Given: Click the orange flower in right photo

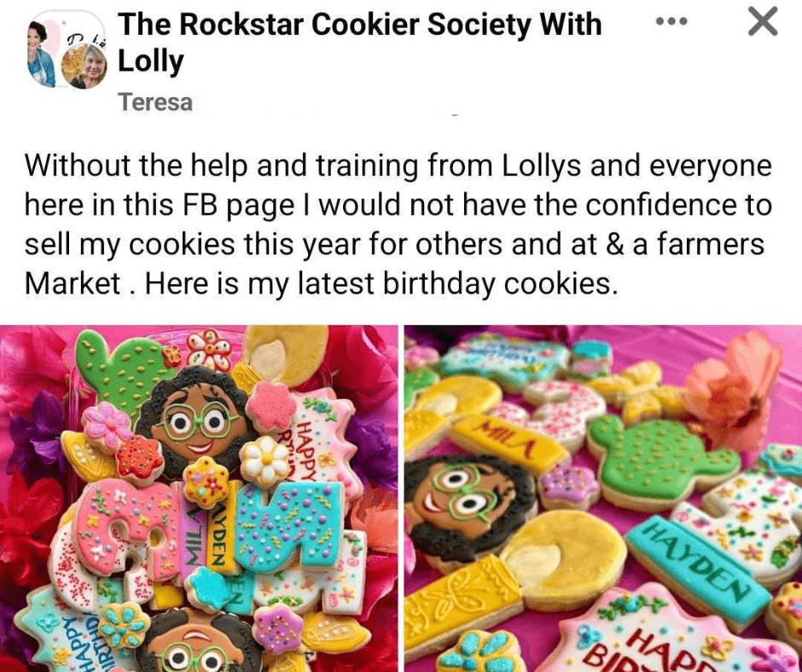Looking at the screenshot, I should [x=734, y=390].
